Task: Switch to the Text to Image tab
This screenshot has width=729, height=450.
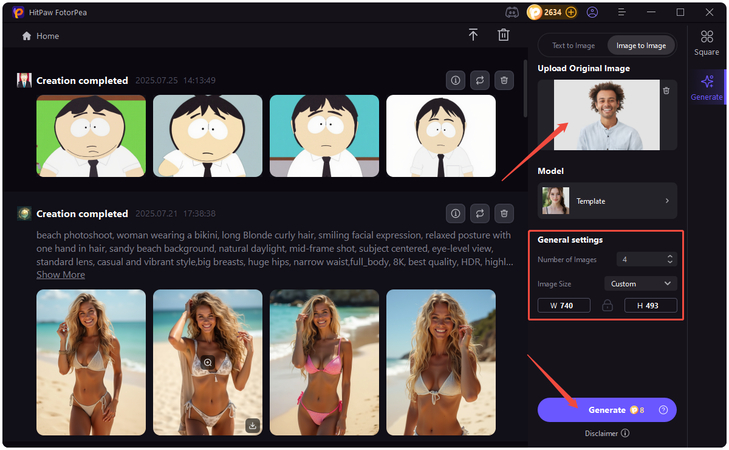Action: pos(574,45)
